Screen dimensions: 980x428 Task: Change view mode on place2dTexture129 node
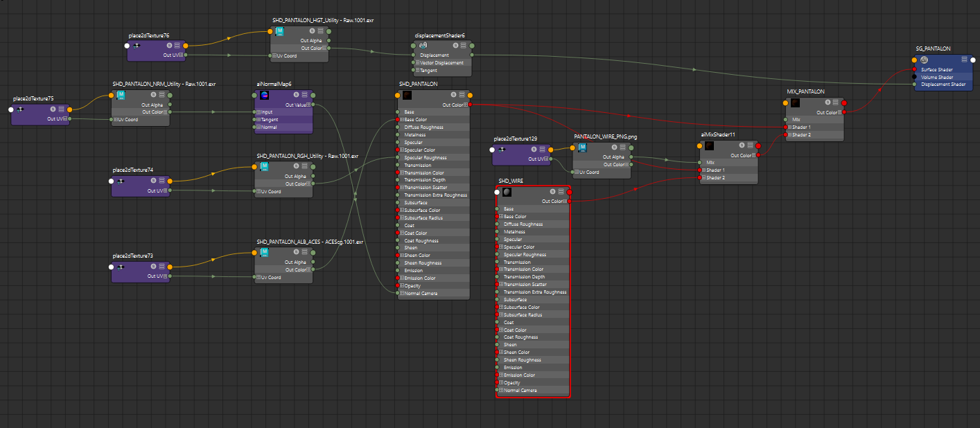point(542,149)
